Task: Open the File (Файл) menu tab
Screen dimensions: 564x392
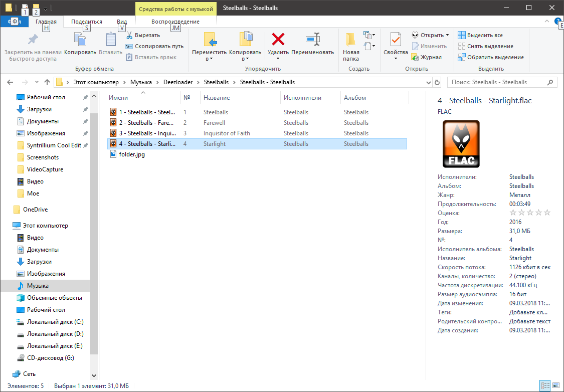Action: 15,22
